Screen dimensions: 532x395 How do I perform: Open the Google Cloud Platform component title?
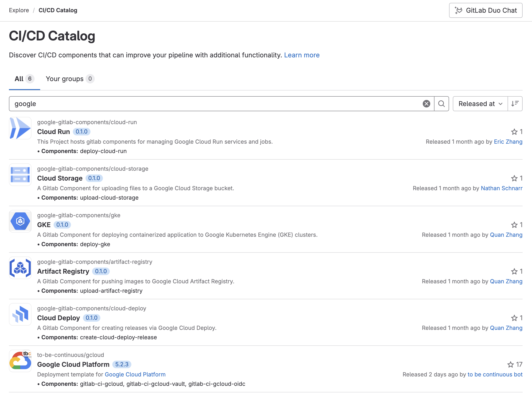click(73, 365)
